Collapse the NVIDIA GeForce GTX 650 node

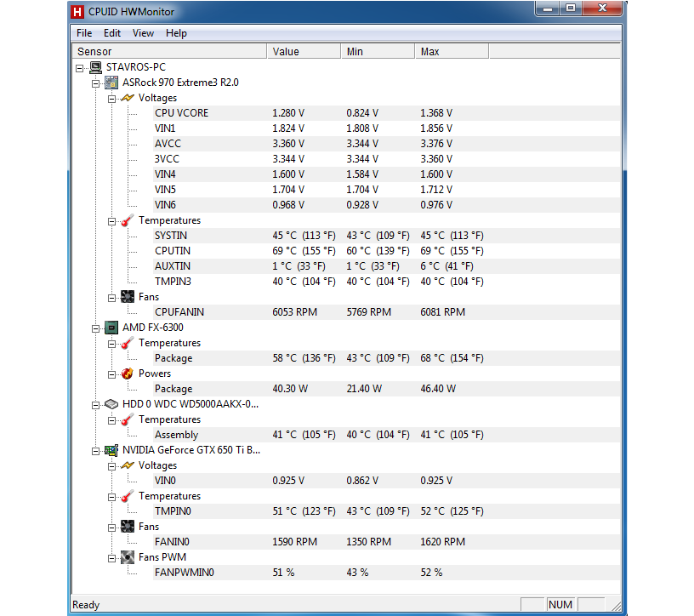[x=95, y=451]
